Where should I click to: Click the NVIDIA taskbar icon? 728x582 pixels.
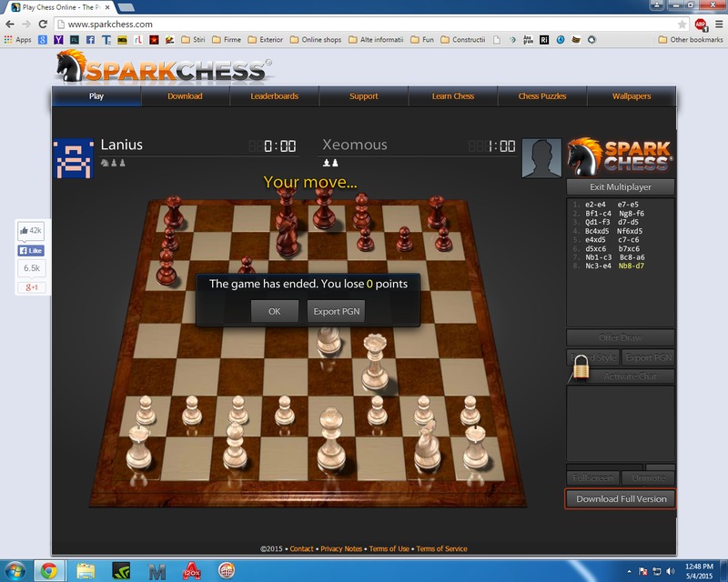coord(121,571)
